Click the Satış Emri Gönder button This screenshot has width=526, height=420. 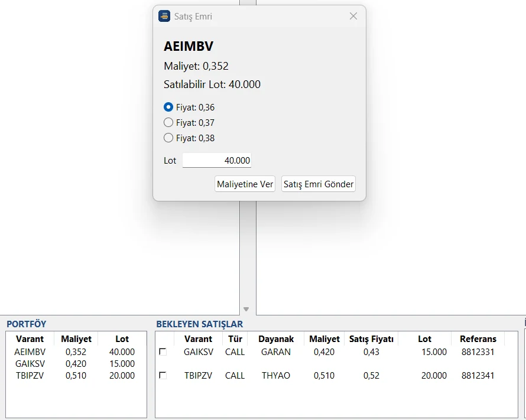click(x=319, y=184)
